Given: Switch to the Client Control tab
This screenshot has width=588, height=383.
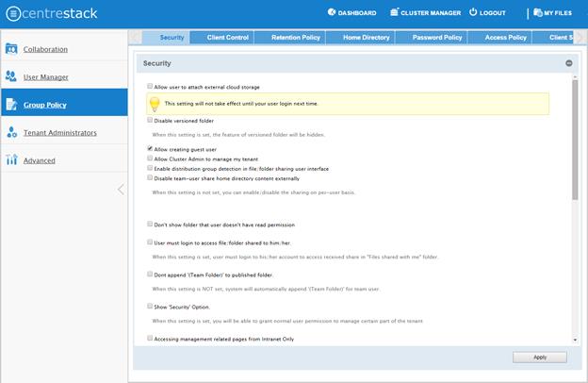Looking at the screenshot, I should pos(222,37).
